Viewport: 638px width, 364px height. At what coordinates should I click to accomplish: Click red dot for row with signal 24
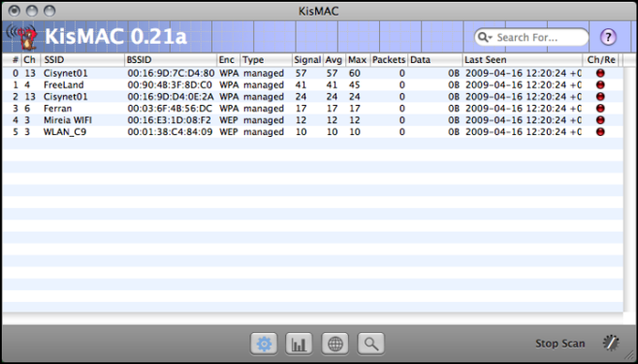[600, 97]
